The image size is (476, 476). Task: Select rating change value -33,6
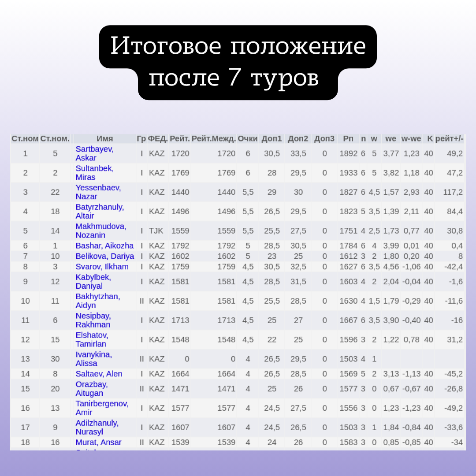[454, 428]
